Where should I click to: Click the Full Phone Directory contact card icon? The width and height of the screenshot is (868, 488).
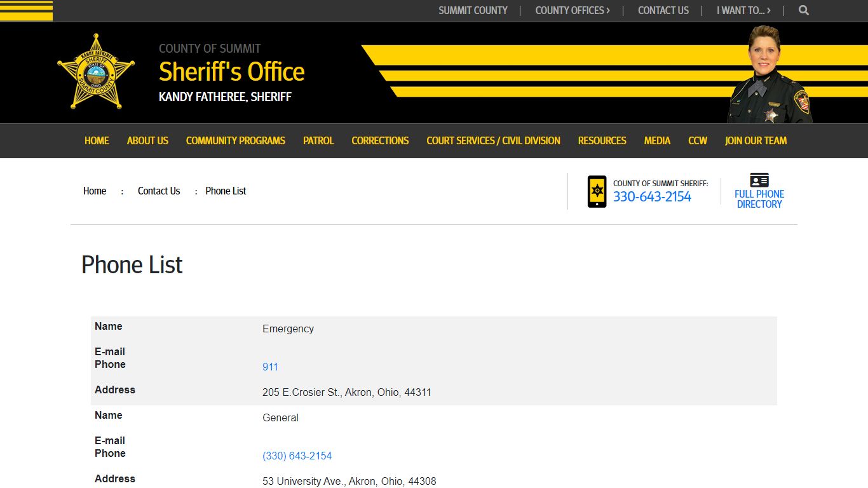(759, 180)
